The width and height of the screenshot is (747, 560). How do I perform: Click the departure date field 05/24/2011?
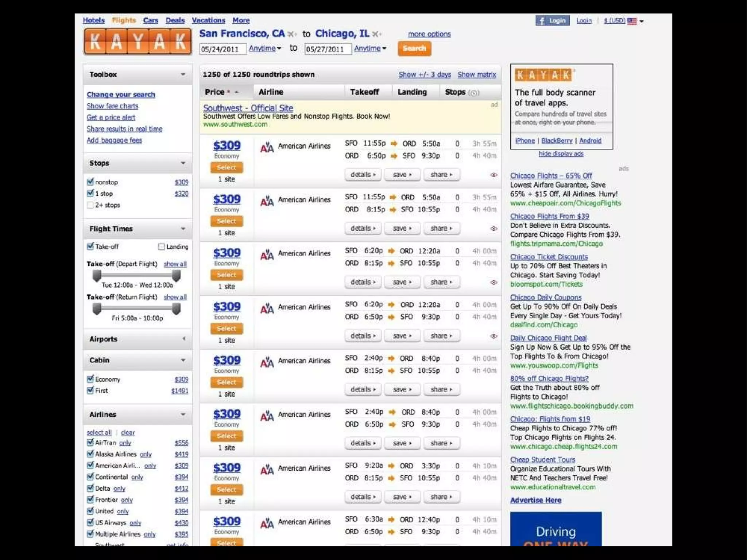pyautogui.click(x=223, y=49)
